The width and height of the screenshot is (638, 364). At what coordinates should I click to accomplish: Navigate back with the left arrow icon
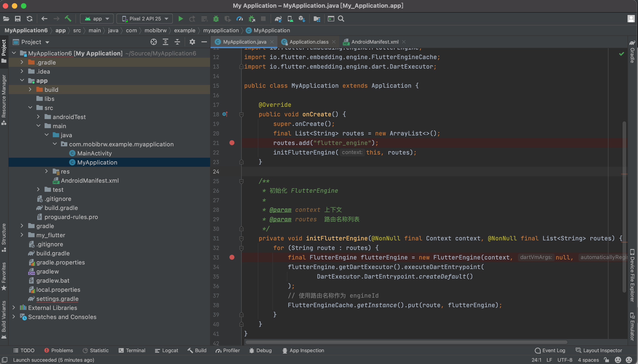(x=44, y=19)
